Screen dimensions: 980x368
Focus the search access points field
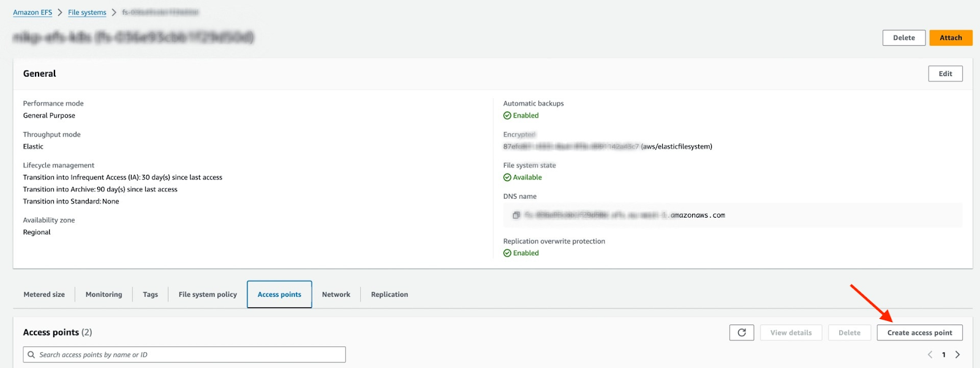[x=184, y=355]
